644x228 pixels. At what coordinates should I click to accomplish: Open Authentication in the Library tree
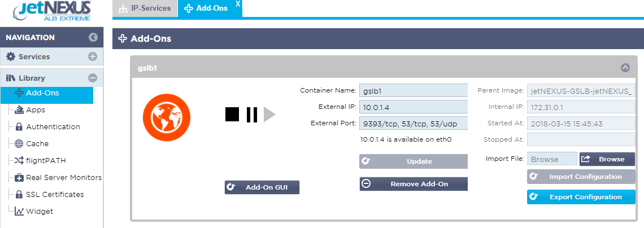[x=53, y=127]
